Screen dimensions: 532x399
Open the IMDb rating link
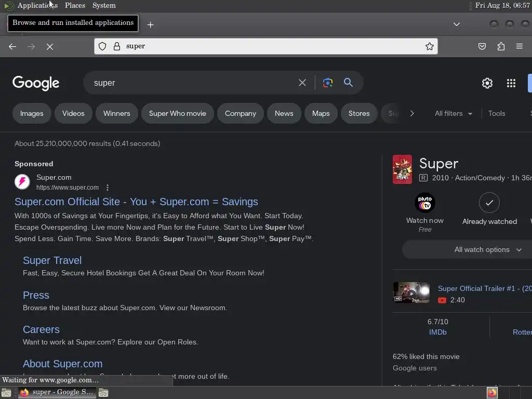click(x=437, y=332)
